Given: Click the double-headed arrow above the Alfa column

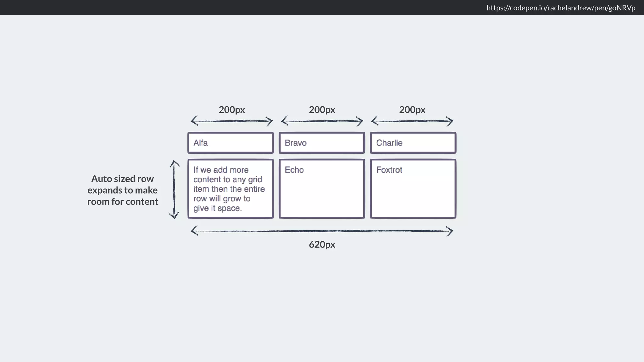Looking at the screenshot, I should (232, 121).
